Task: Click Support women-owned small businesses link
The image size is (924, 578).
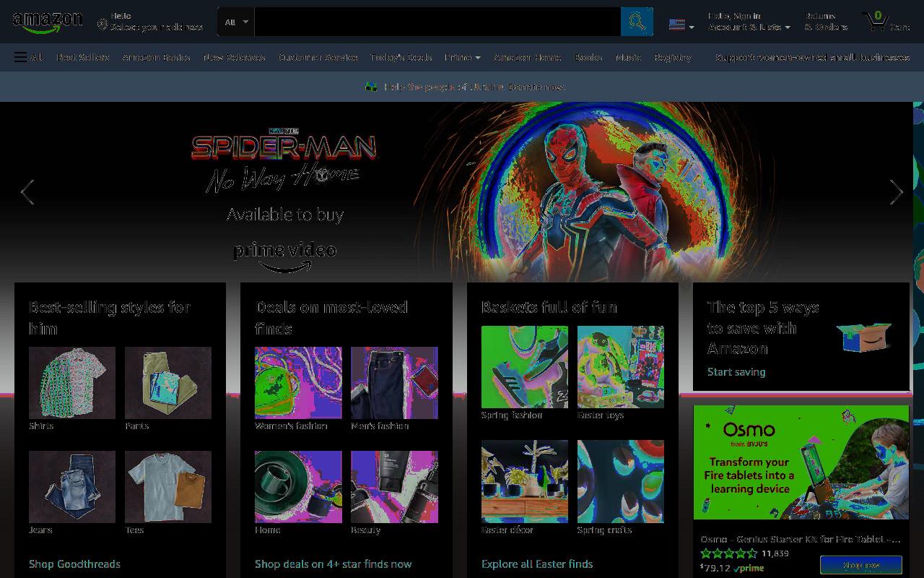Action: [812, 57]
